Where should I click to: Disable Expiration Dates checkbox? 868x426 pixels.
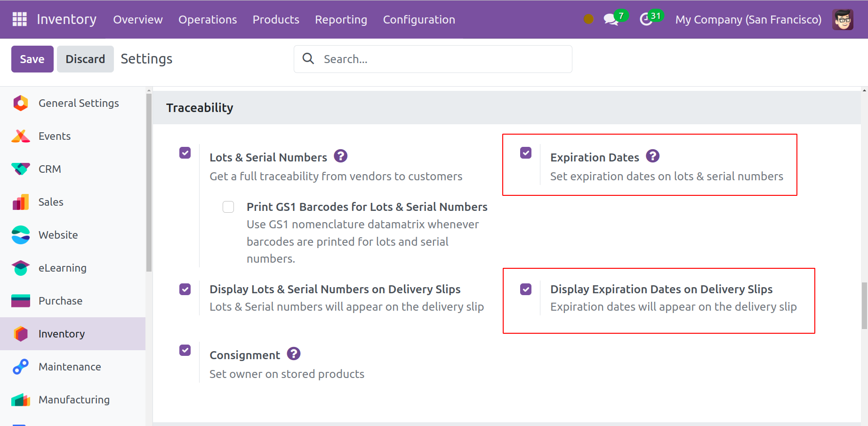(x=526, y=153)
